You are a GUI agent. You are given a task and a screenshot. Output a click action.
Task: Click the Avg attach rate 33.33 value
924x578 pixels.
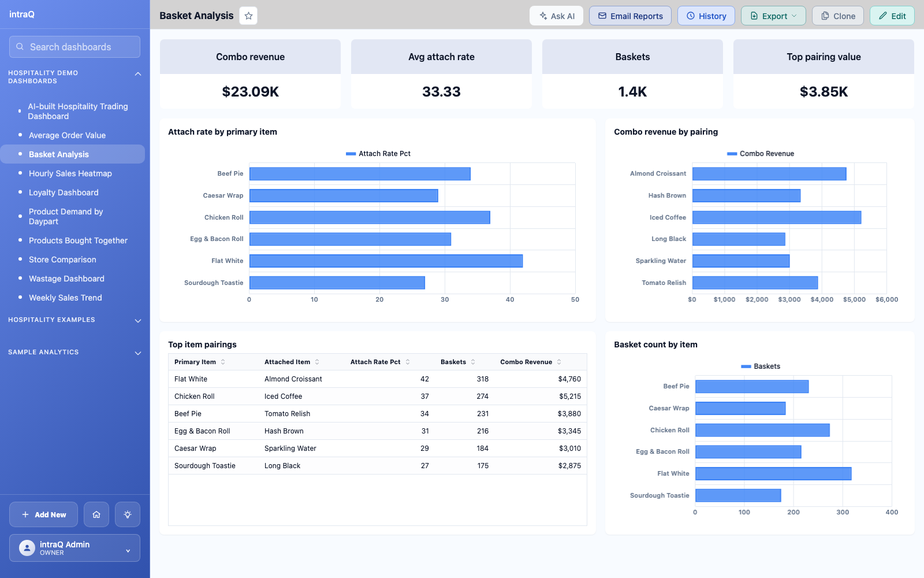441,91
